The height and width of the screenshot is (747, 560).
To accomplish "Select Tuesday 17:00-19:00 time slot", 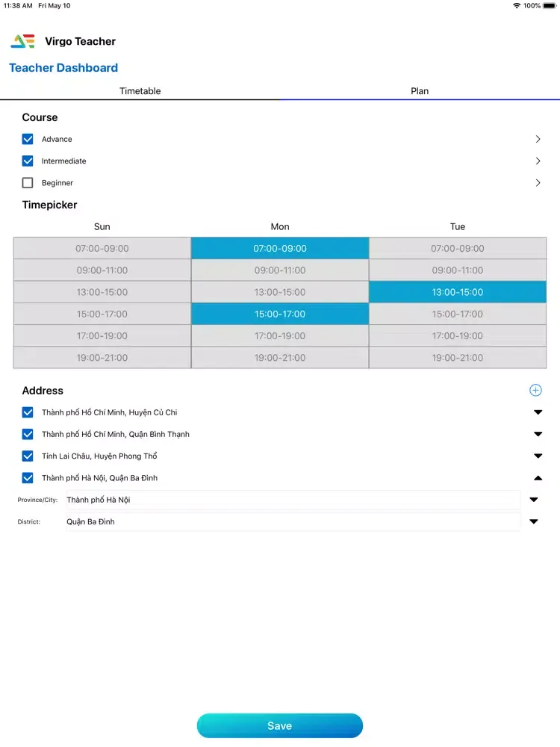I will pos(458,336).
